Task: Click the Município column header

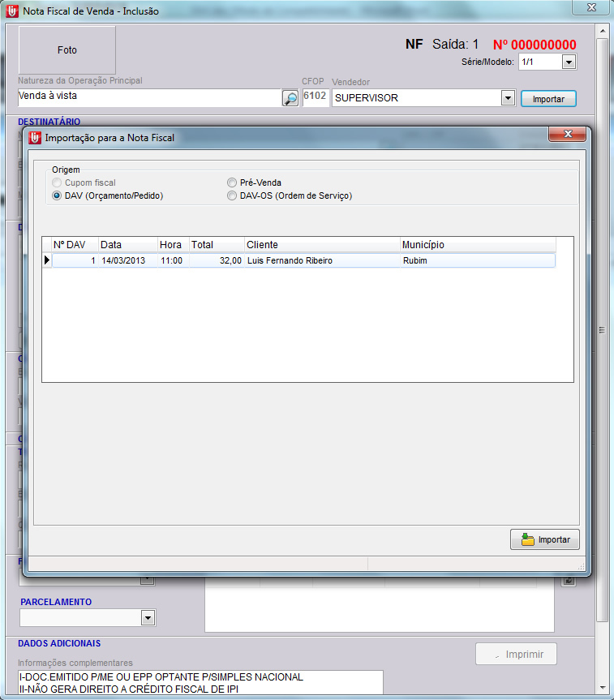Action: click(x=477, y=245)
